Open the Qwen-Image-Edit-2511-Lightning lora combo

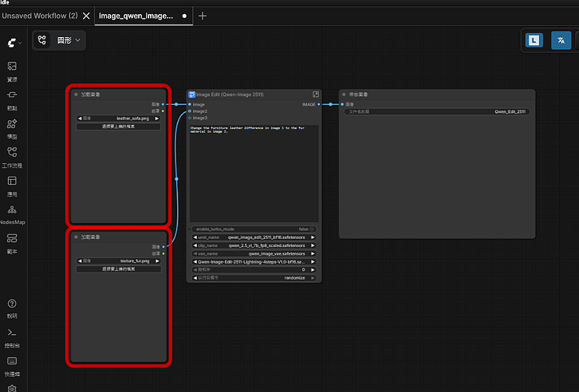(x=254, y=262)
